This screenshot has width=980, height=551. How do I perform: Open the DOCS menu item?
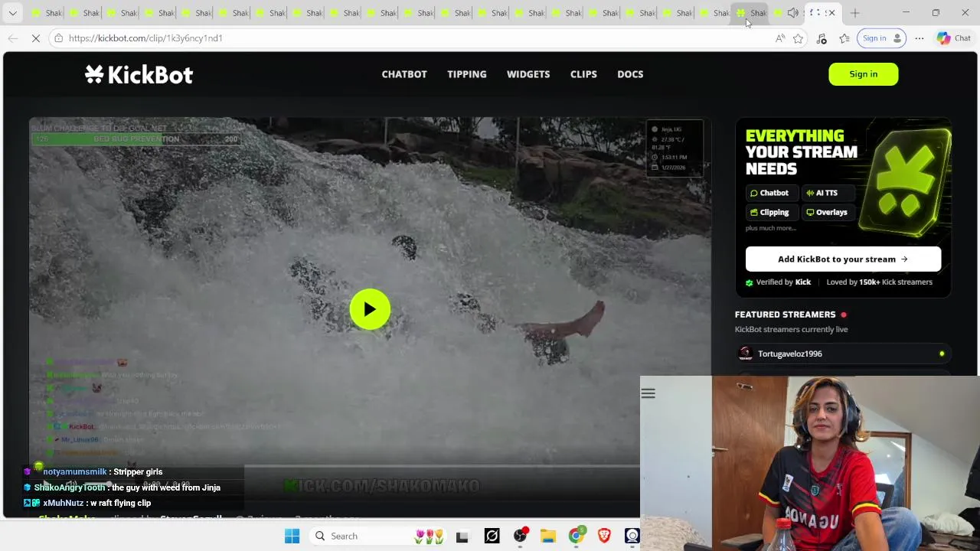coord(630,74)
